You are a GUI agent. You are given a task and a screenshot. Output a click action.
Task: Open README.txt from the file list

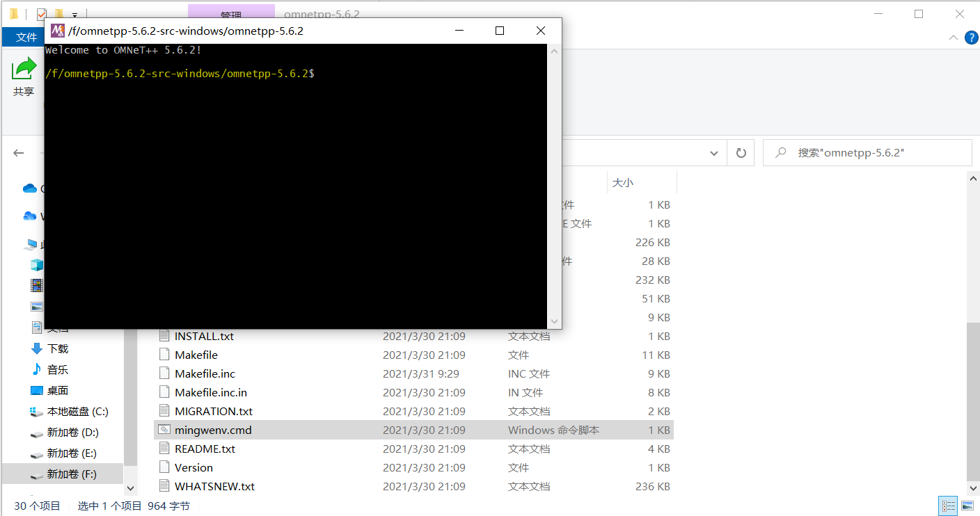coord(205,449)
